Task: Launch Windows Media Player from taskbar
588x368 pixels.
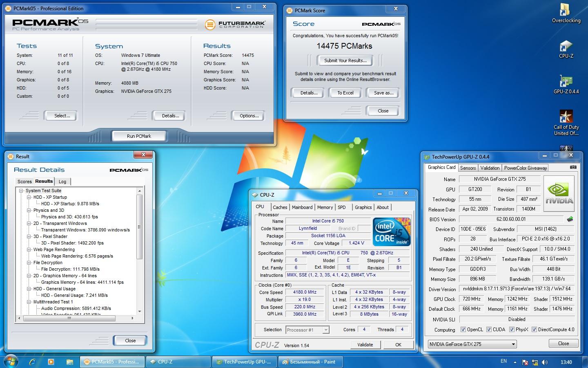Action: point(51,362)
